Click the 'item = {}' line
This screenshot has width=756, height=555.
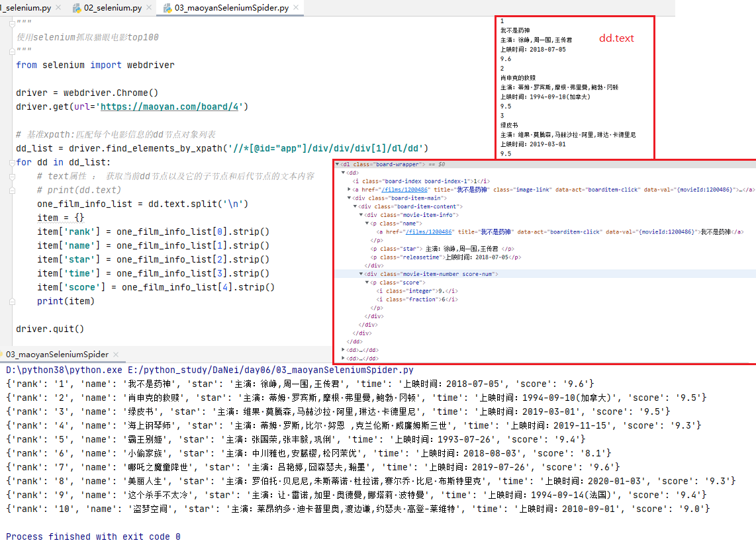[x=61, y=218]
